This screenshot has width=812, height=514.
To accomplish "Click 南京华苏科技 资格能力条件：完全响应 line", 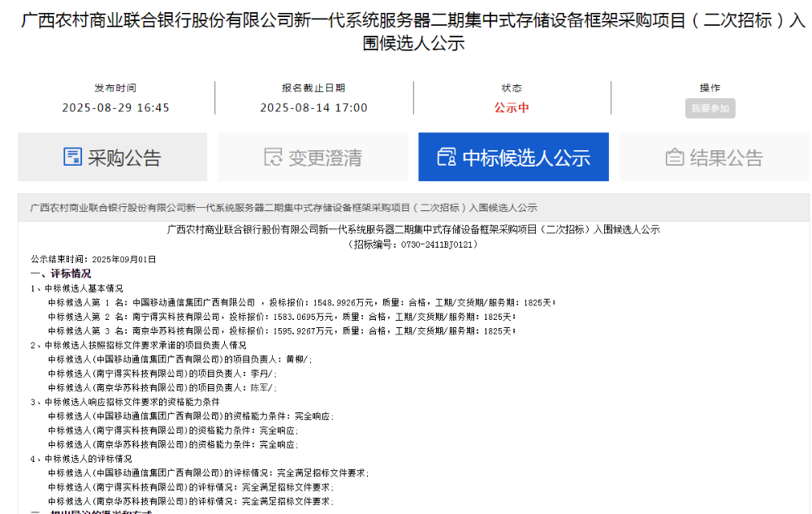I will [174, 445].
